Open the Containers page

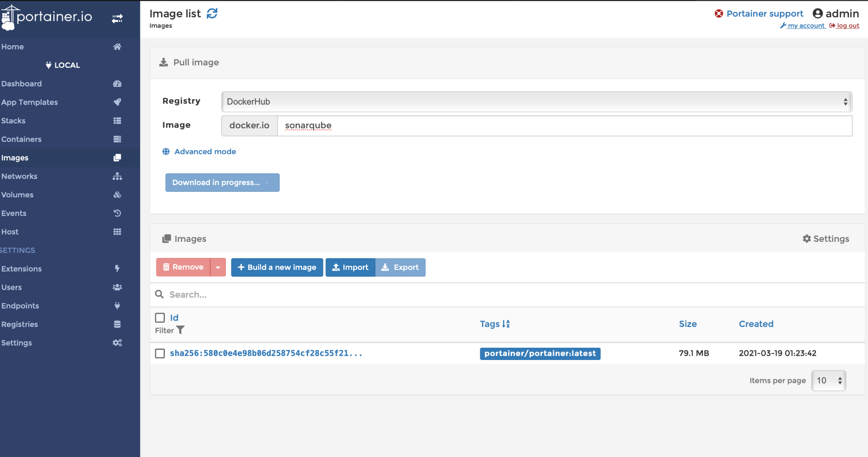(x=22, y=139)
